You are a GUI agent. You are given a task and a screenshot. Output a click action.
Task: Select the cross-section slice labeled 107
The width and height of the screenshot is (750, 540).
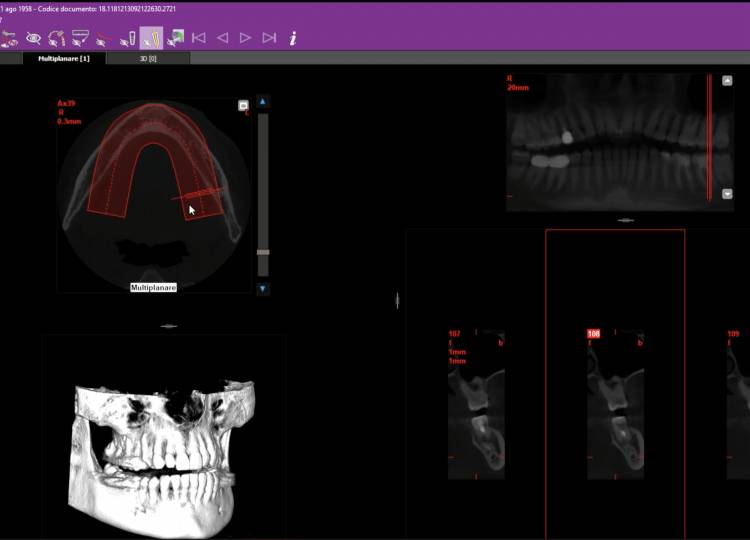pos(476,404)
